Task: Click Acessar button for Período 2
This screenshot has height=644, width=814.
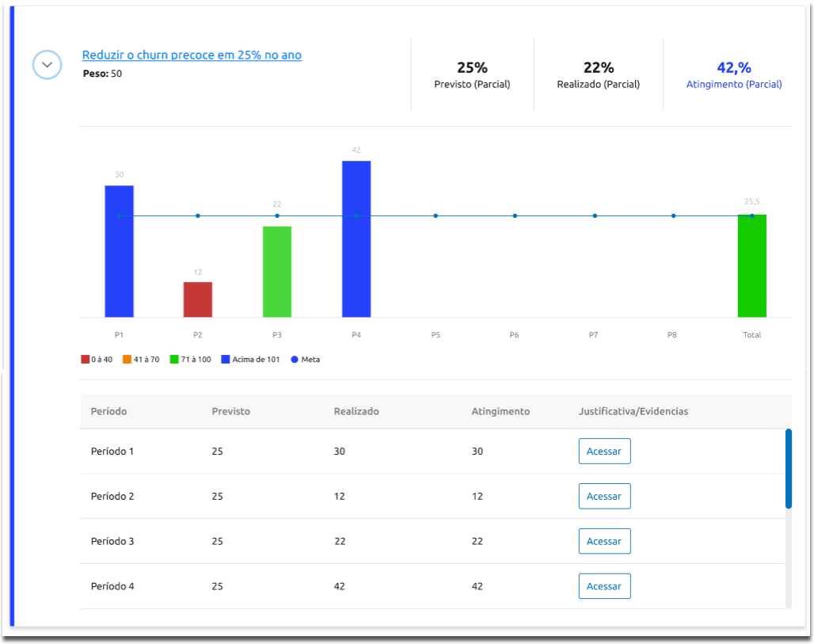Action: [x=604, y=497]
